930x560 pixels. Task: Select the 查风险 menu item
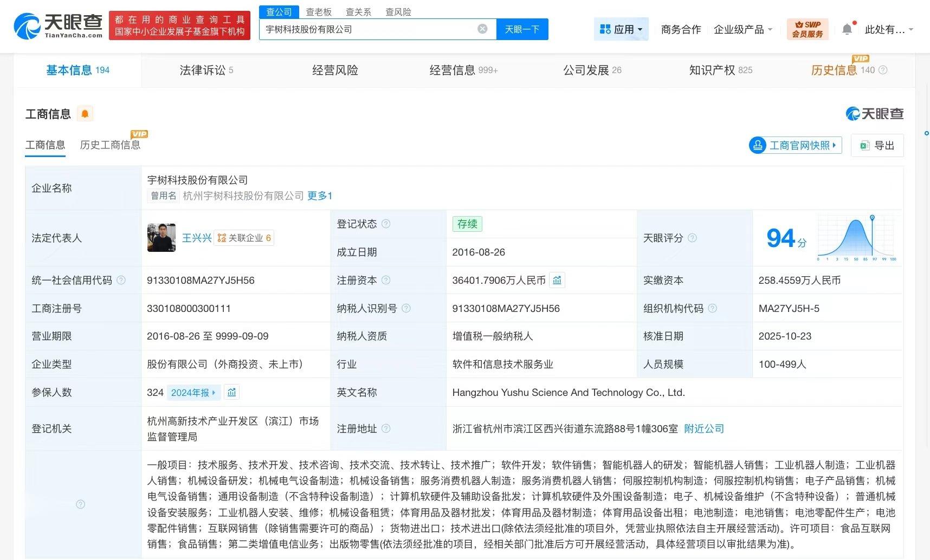pos(398,11)
